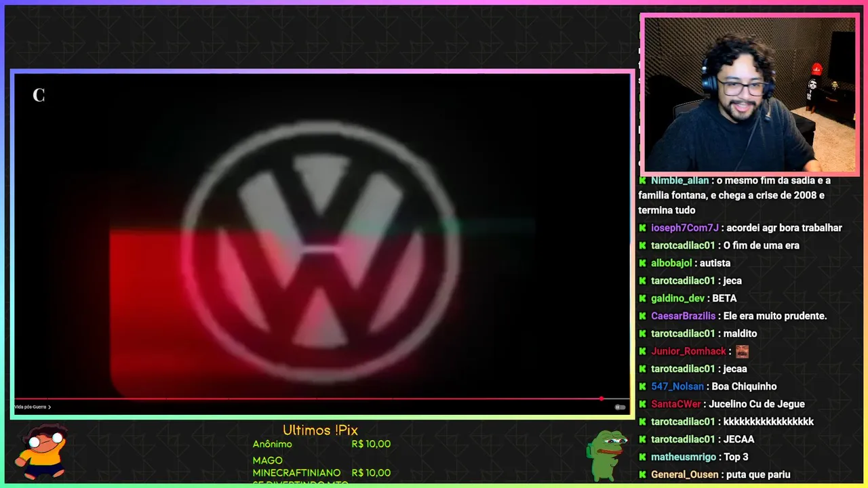This screenshot has width=868, height=488.
Task: Open ioseph7Com7J's chat username
Action: (684, 228)
